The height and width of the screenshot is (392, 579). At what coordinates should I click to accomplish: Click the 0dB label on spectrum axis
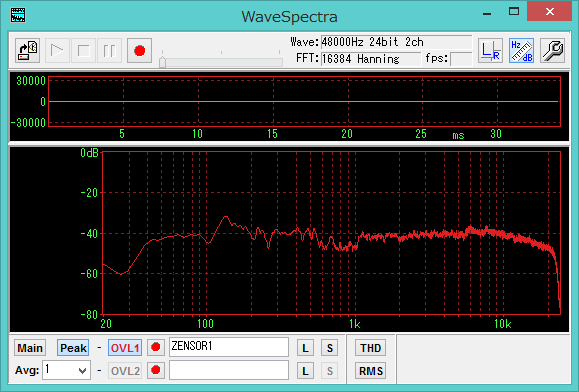[x=89, y=153]
